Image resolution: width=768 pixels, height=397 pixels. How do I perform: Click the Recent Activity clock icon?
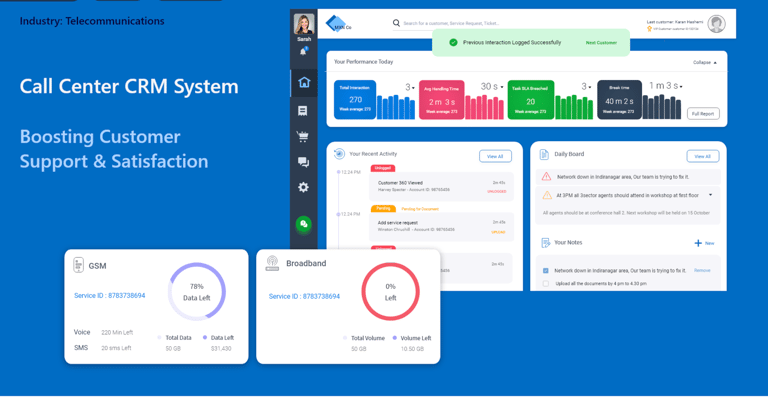[339, 154]
